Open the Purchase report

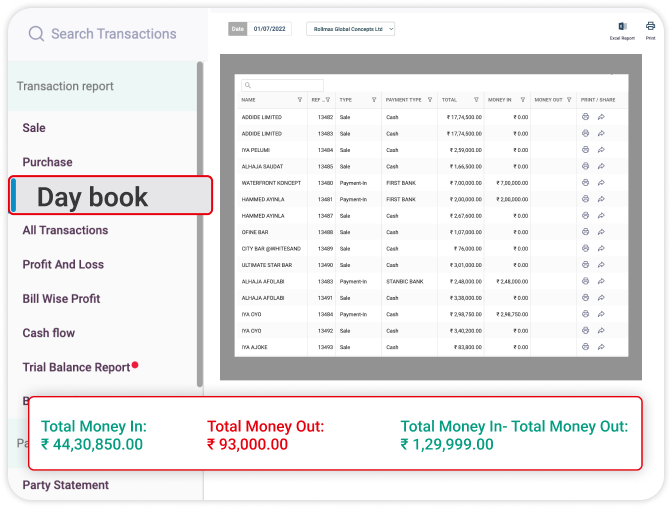coord(48,162)
